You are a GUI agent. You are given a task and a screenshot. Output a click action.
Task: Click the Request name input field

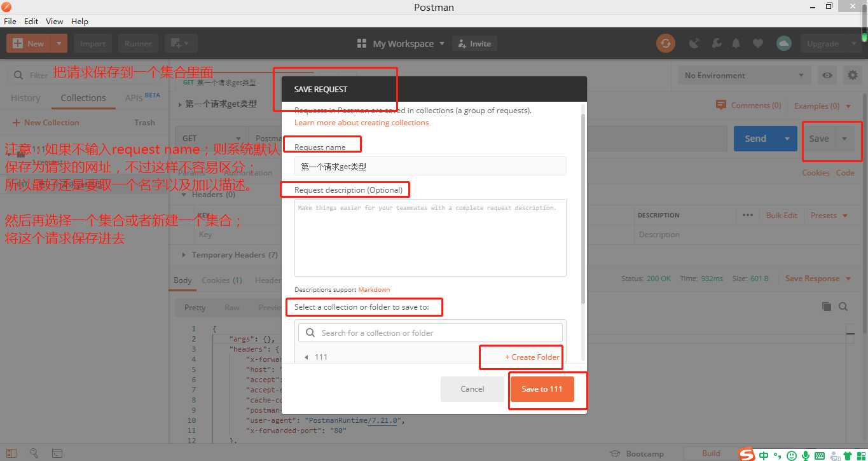pos(430,167)
